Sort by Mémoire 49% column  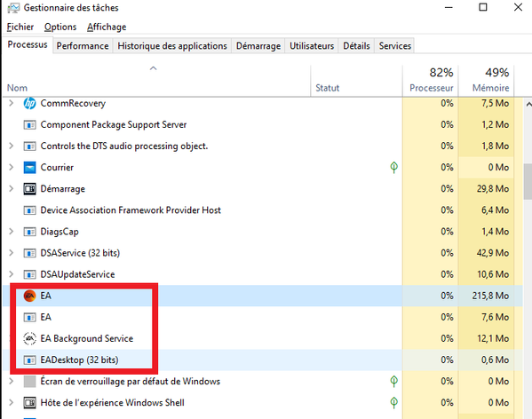pos(486,81)
